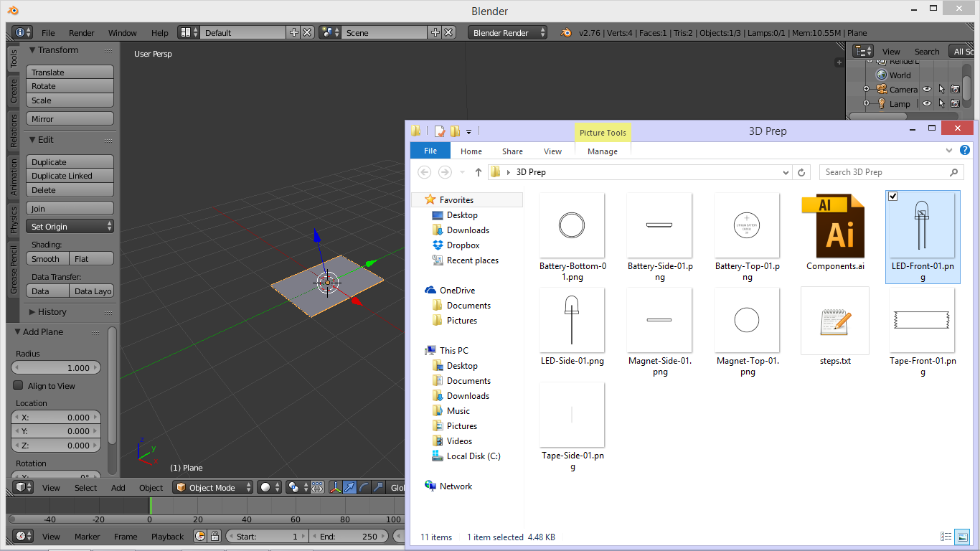
Task: Click the Radius value slider
Action: pyautogui.click(x=57, y=367)
